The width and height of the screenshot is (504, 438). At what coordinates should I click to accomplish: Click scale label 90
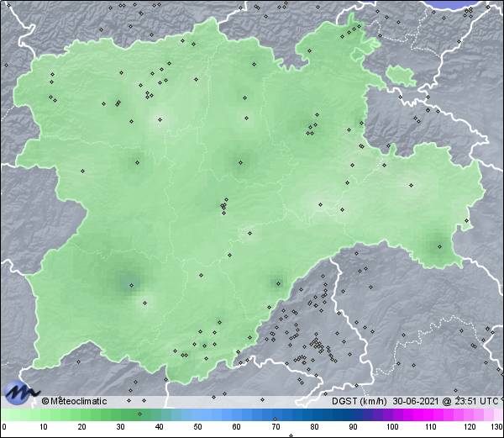pyautogui.click(x=353, y=427)
